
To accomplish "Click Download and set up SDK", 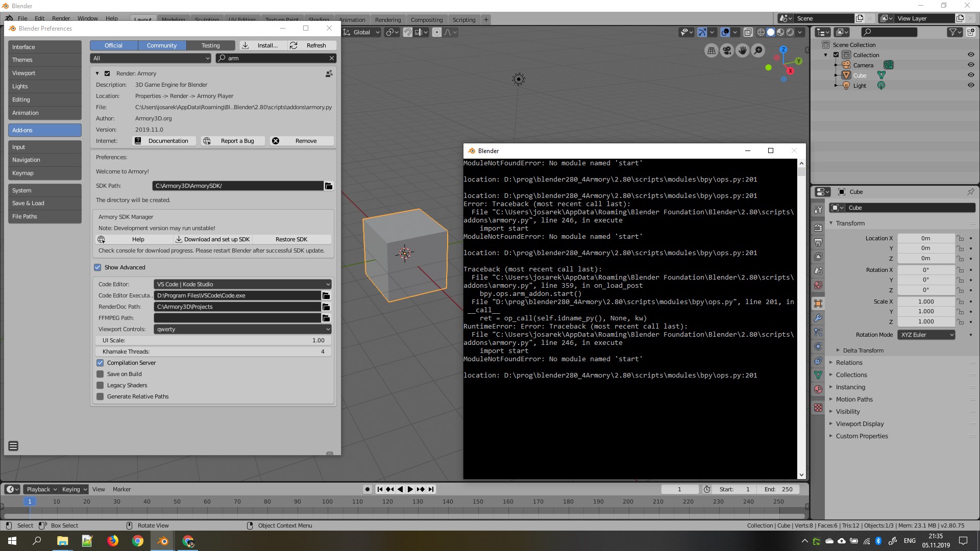I will click(213, 239).
